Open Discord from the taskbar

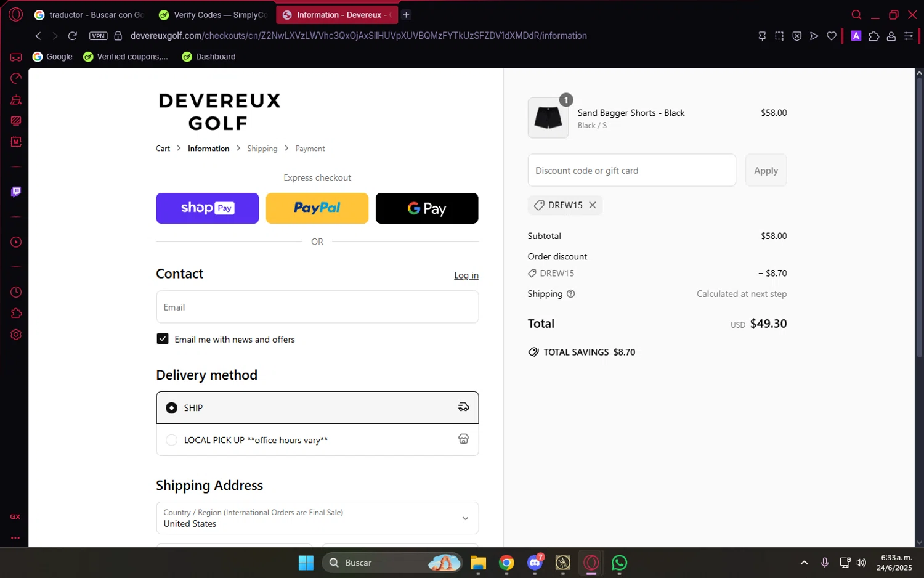pos(535,563)
